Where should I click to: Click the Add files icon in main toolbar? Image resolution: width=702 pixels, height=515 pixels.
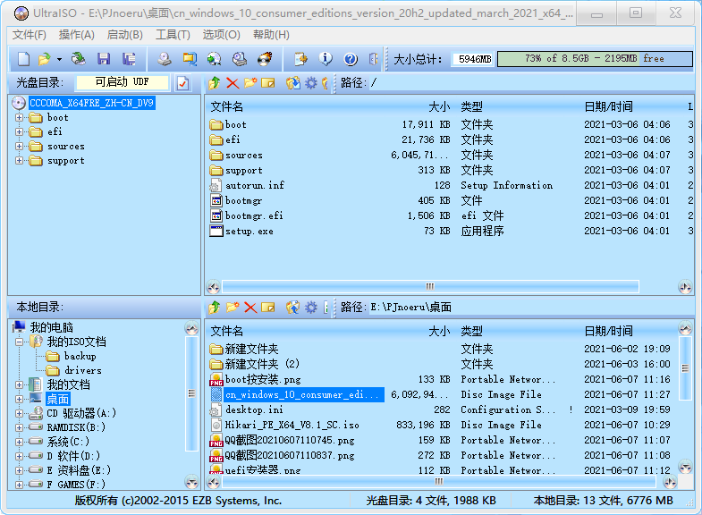(x=301, y=59)
